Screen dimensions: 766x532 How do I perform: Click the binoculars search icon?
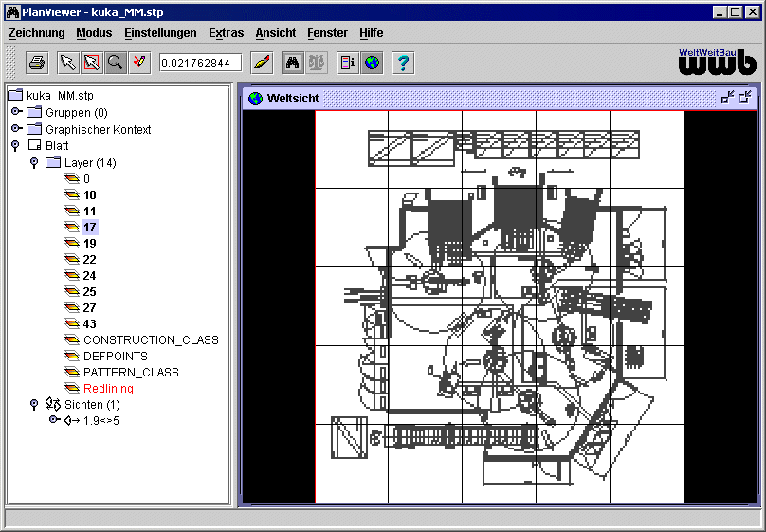293,63
